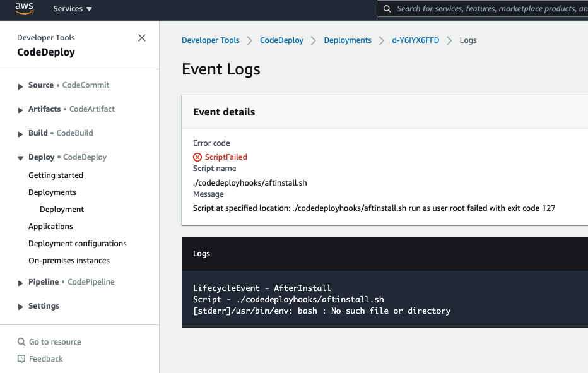
Task: Open the Services dropdown menu
Action: click(x=73, y=9)
